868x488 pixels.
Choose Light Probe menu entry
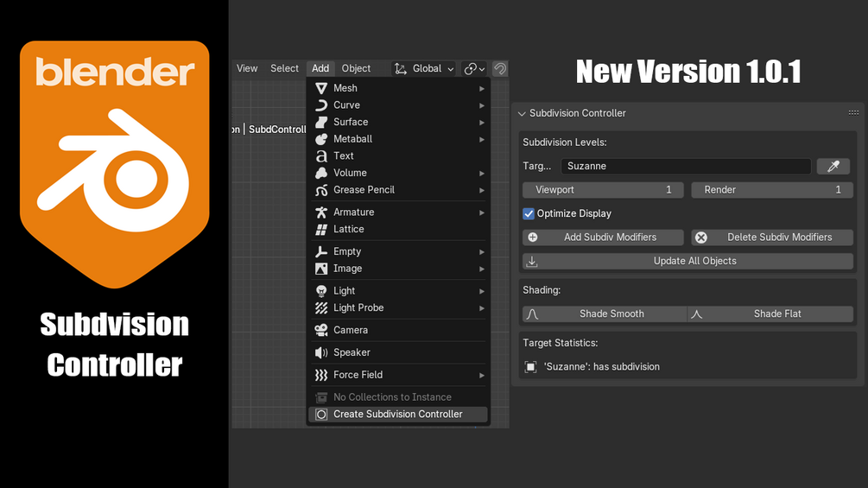click(398, 307)
